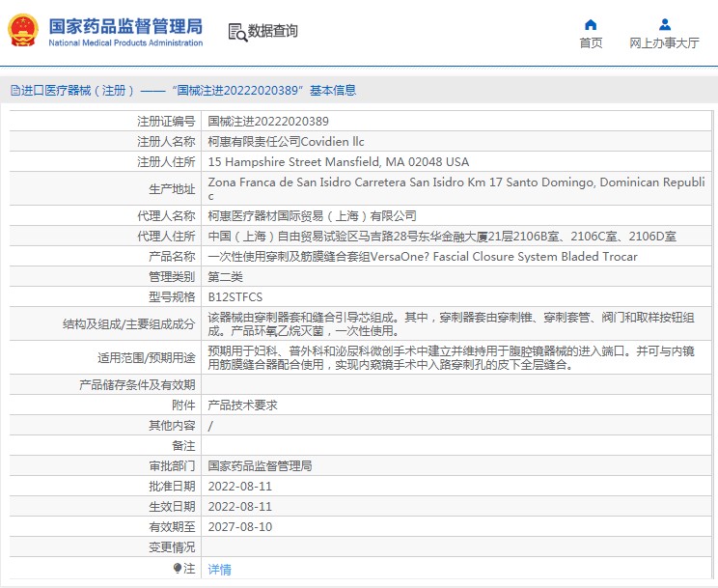
Task: Open 详情 link in the 注 row
Action: (x=220, y=570)
